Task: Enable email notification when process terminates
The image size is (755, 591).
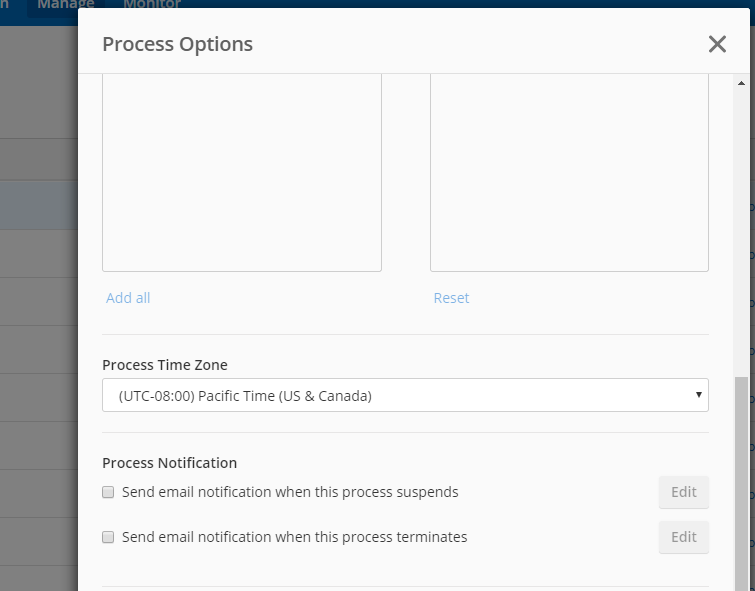Action: click(x=108, y=537)
